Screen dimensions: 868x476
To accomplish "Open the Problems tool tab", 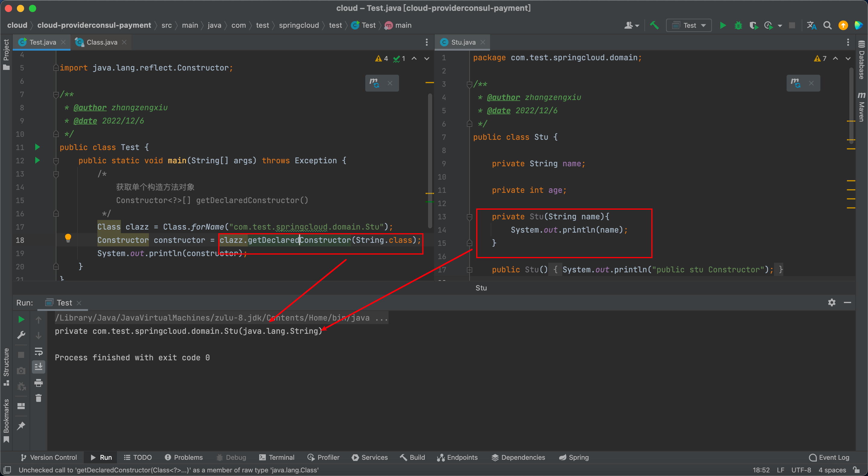I will pyautogui.click(x=184, y=457).
